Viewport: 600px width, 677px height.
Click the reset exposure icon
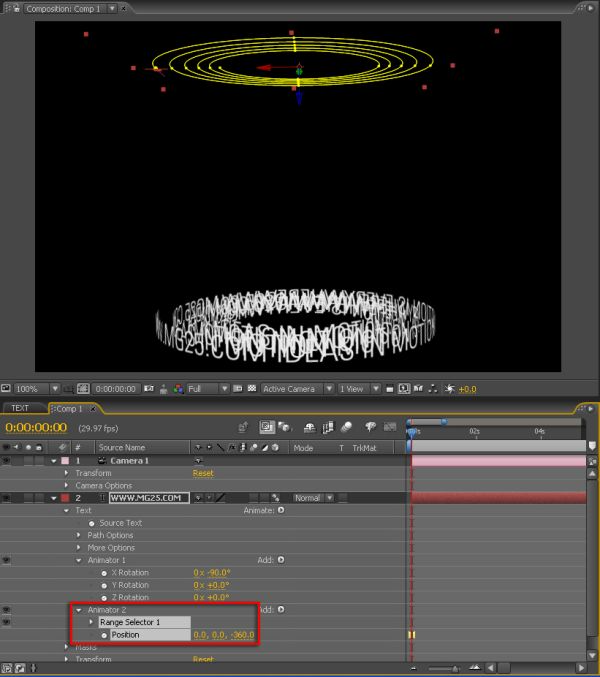[450, 389]
